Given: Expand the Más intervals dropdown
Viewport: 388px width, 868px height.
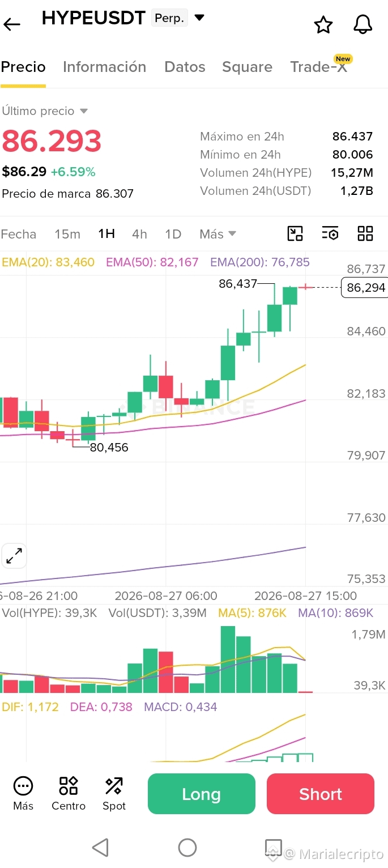Looking at the screenshot, I should pyautogui.click(x=218, y=234).
